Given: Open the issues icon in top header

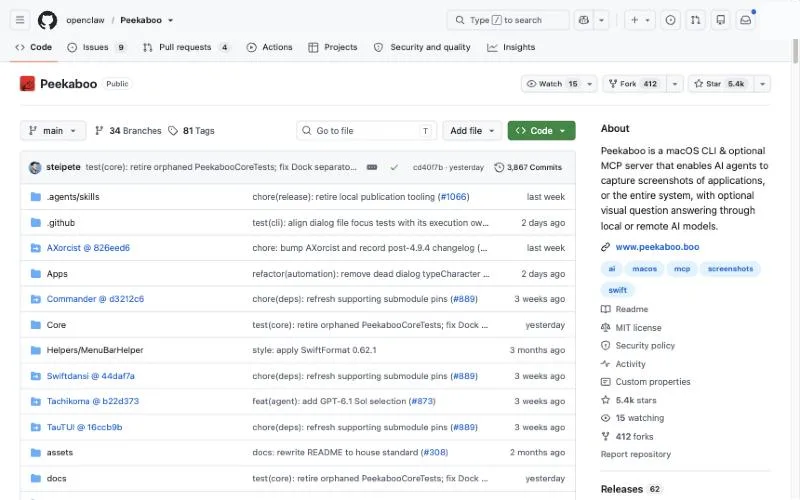Looking at the screenshot, I should click(670, 20).
